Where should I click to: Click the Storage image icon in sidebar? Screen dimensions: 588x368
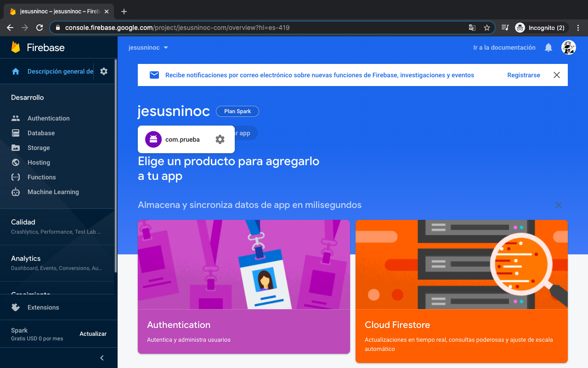16,148
